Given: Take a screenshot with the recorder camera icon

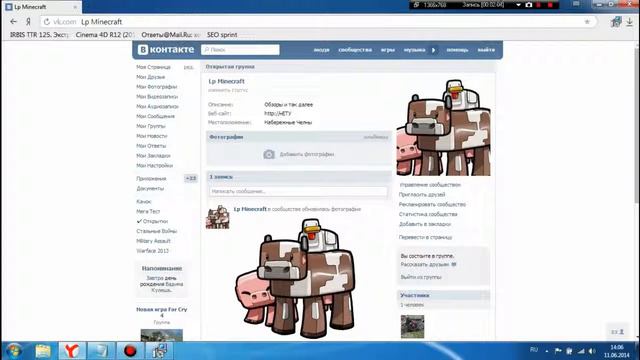Looking at the screenshot, I should (x=529, y=5).
